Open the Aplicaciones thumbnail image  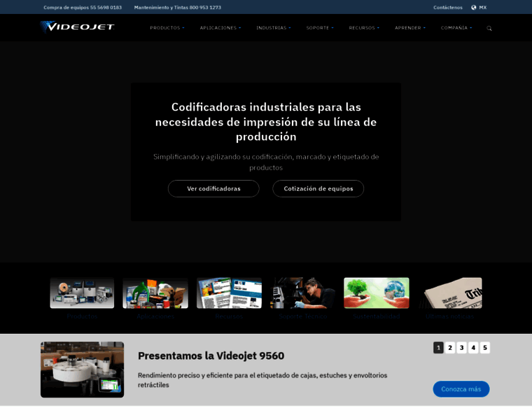pos(155,293)
